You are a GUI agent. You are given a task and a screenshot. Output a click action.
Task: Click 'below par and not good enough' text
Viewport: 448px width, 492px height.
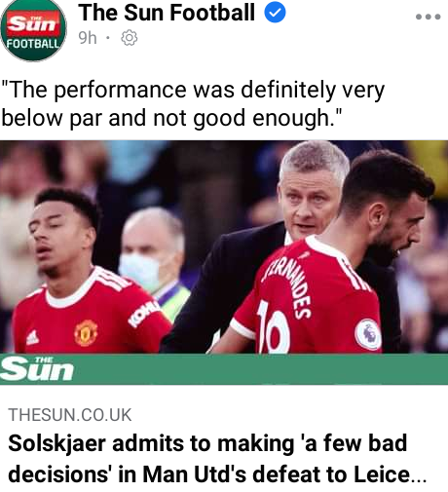coord(171,118)
